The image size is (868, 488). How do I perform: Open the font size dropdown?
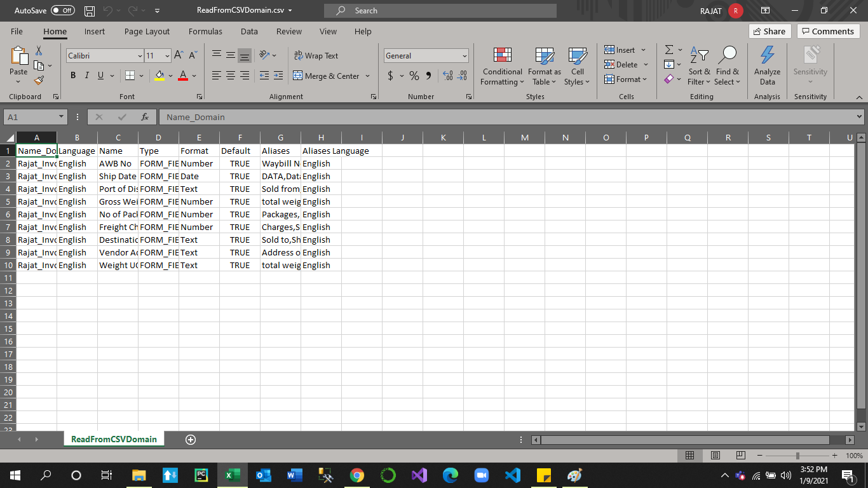tap(167, 56)
